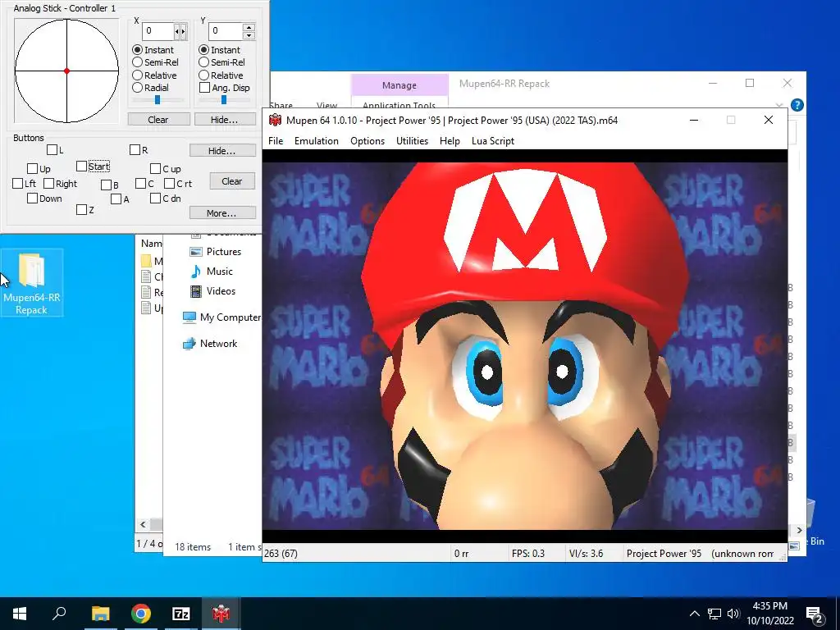Check the Z button checkbox
Screen dimensions: 840x630
click(81, 209)
